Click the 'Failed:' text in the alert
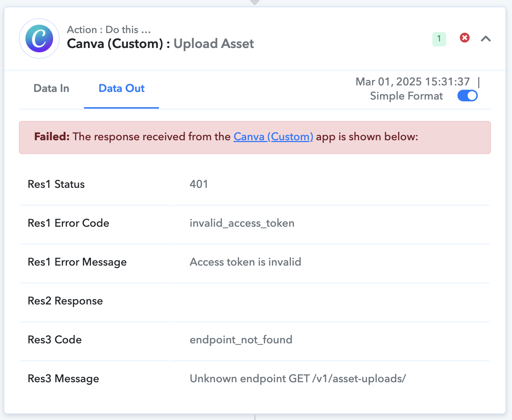This screenshot has width=512, height=420. click(52, 137)
